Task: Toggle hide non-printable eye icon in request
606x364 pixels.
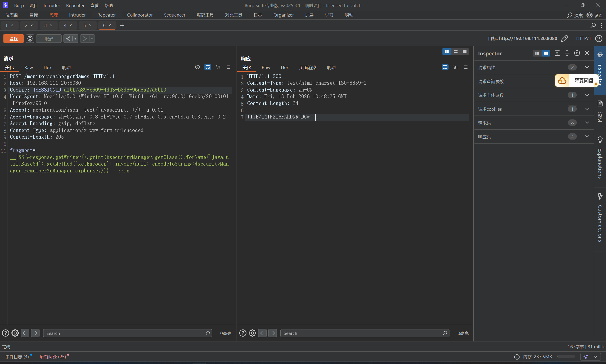Action: tap(197, 67)
